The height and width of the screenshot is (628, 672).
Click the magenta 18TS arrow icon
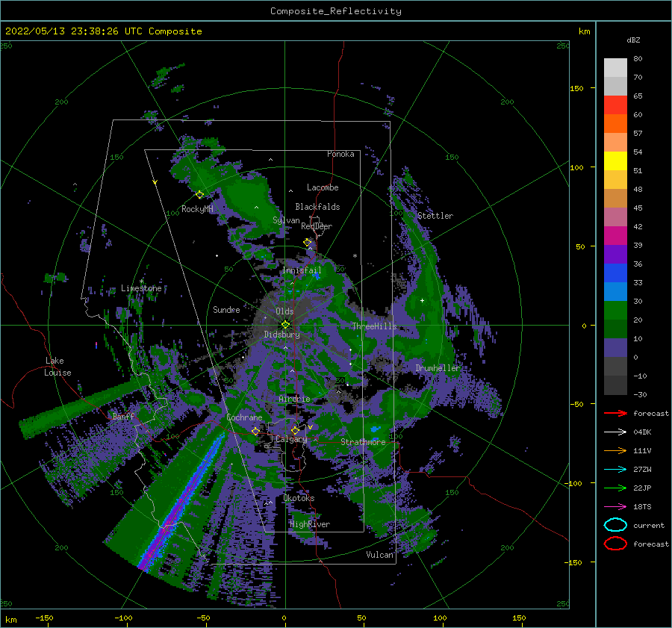(x=615, y=507)
